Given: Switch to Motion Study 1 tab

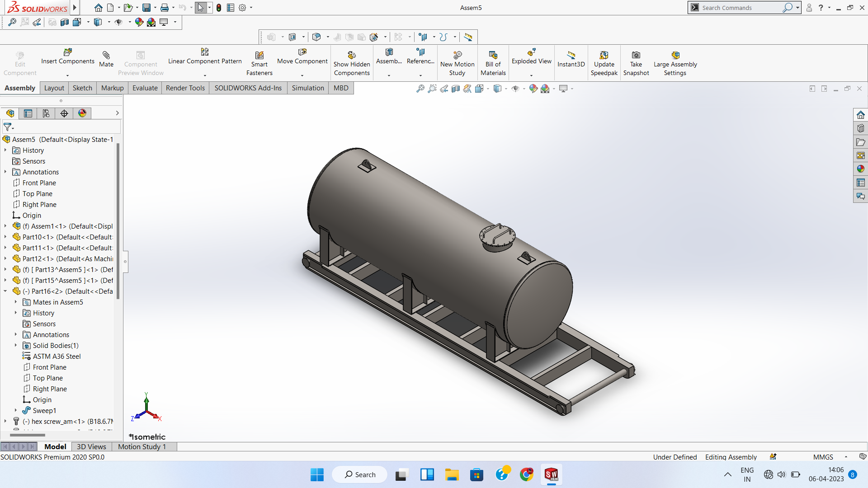Looking at the screenshot, I should [142, 447].
